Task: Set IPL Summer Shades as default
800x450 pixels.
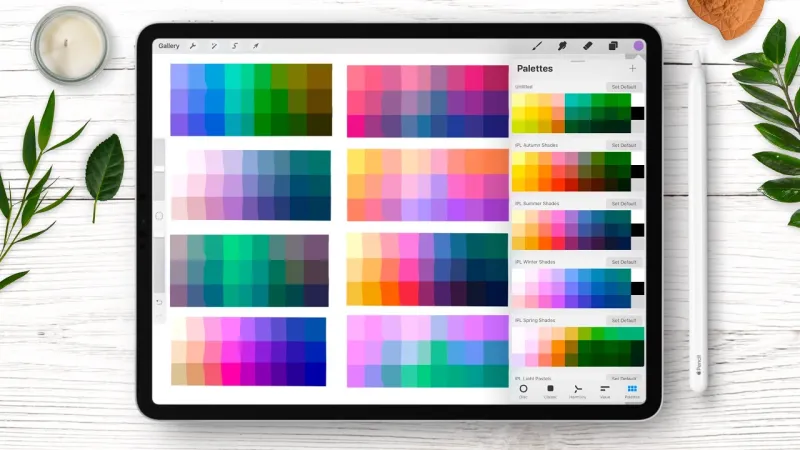Action: (x=624, y=204)
